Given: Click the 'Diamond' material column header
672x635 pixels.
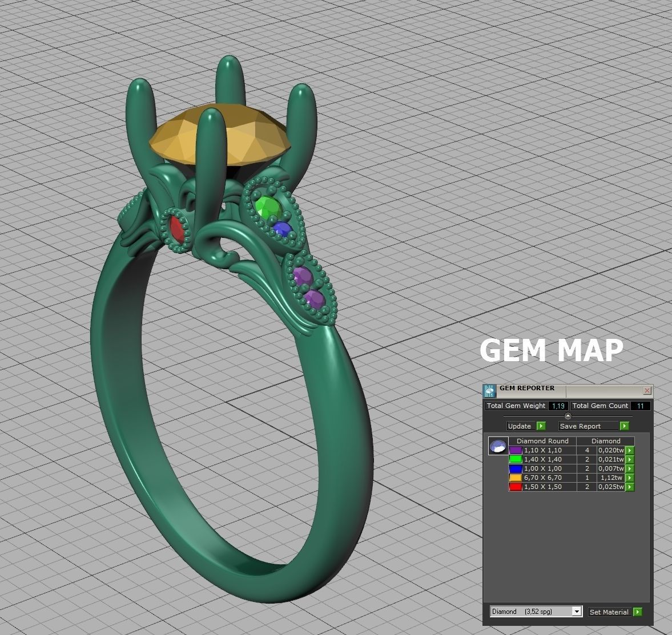Looking at the screenshot, I should 606,441.
